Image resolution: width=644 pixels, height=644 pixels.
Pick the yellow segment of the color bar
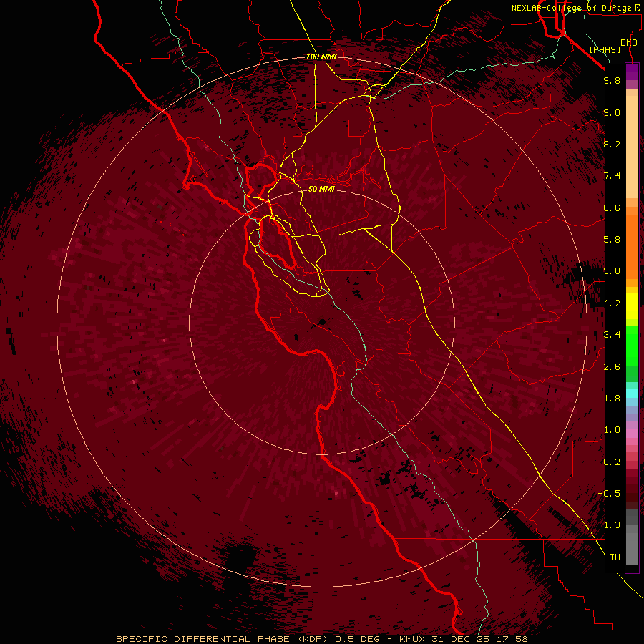pyautogui.click(x=632, y=306)
